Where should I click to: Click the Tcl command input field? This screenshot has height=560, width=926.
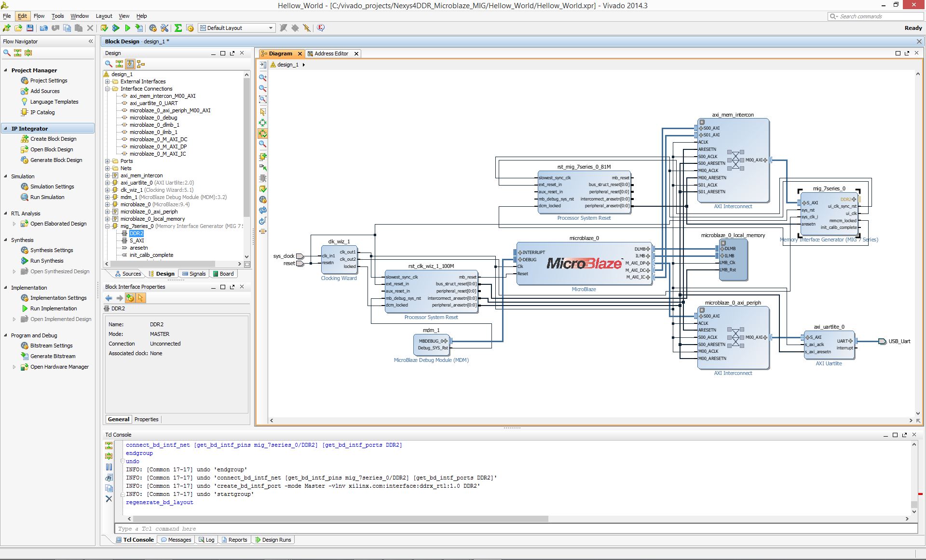click(x=516, y=529)
